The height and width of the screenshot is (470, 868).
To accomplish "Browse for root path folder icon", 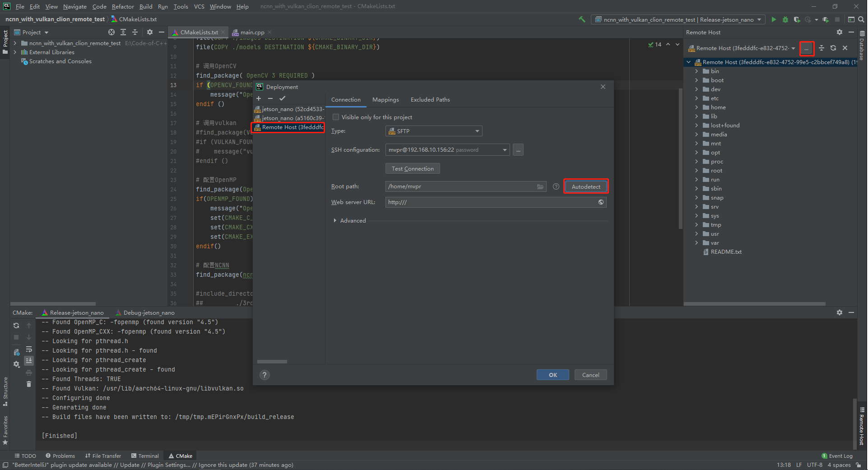I will (x=540, y=186).
